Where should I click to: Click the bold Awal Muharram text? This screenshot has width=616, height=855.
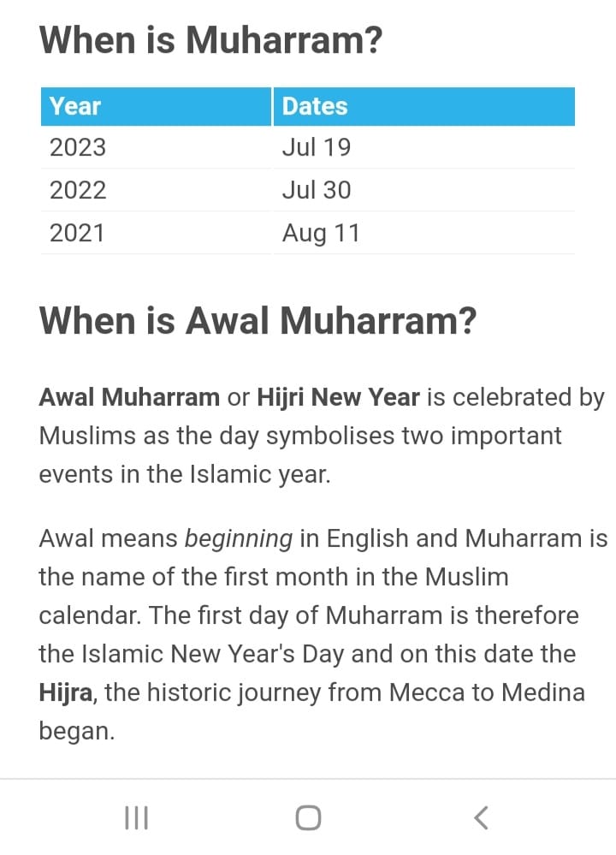coord(129,397)
